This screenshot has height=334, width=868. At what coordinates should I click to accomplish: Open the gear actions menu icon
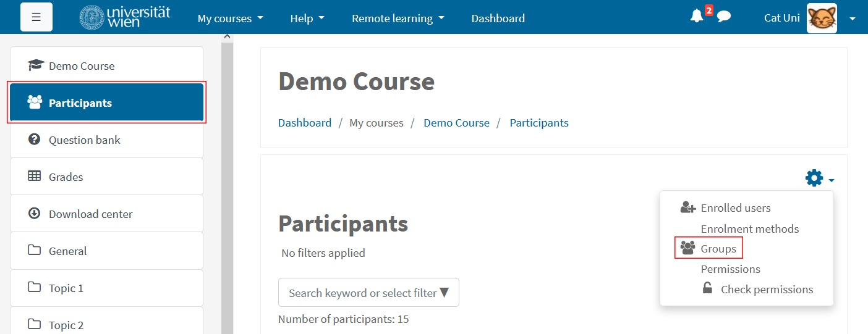[x=814, y=178]
